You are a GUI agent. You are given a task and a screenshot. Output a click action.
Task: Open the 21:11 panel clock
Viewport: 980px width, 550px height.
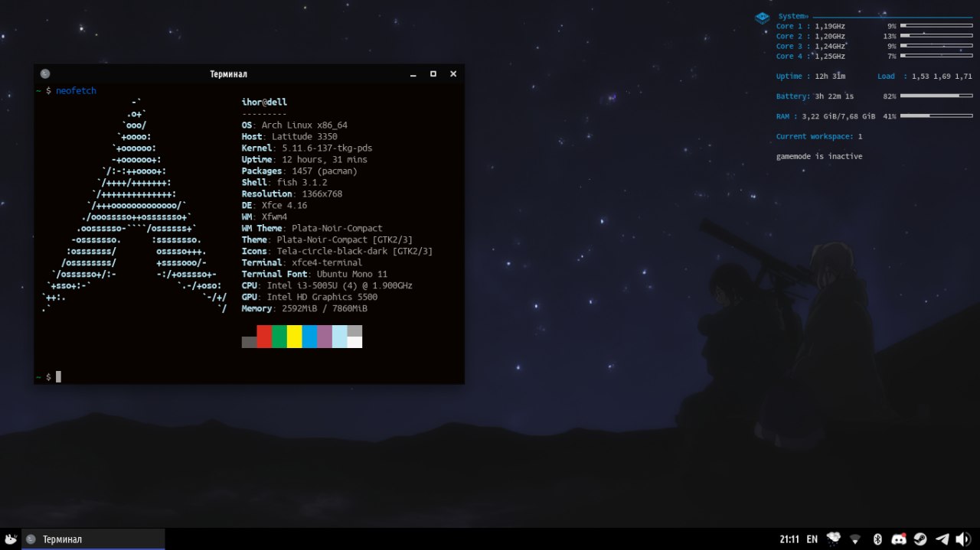coord(789,539)
